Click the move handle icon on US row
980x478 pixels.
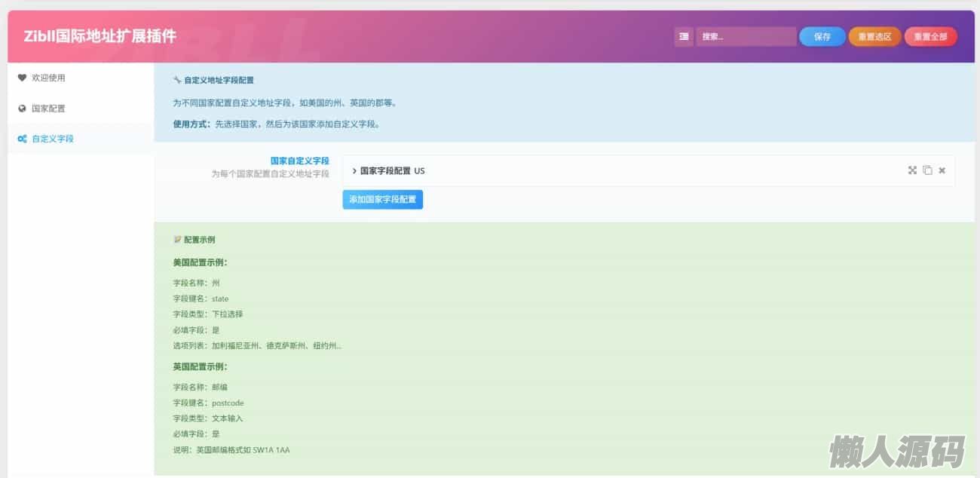click(x=912, y=170)
